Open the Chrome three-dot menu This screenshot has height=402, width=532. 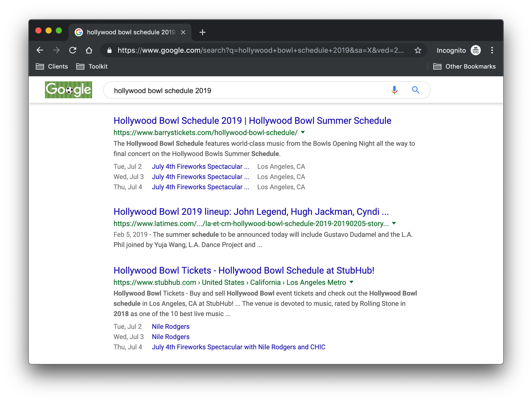[492, 51]
